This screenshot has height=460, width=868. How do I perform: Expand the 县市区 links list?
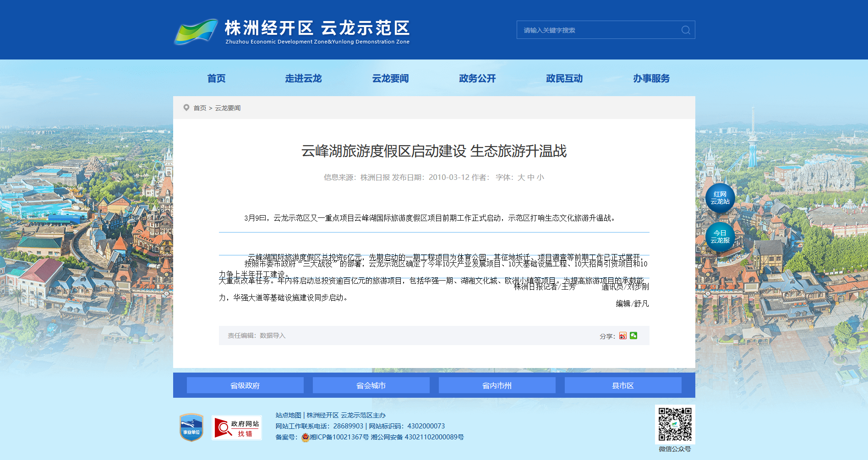(x=623, y=385)
